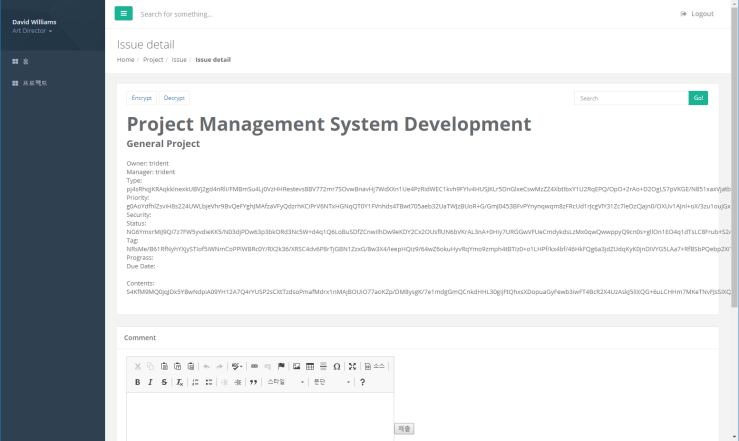739x441 pixels.
Task: Insert special character with the Omega icon
Action: coord(336,366)
